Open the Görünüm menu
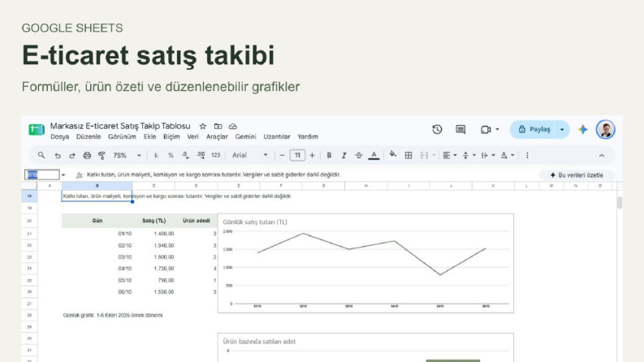 click(x=122, y=136)
